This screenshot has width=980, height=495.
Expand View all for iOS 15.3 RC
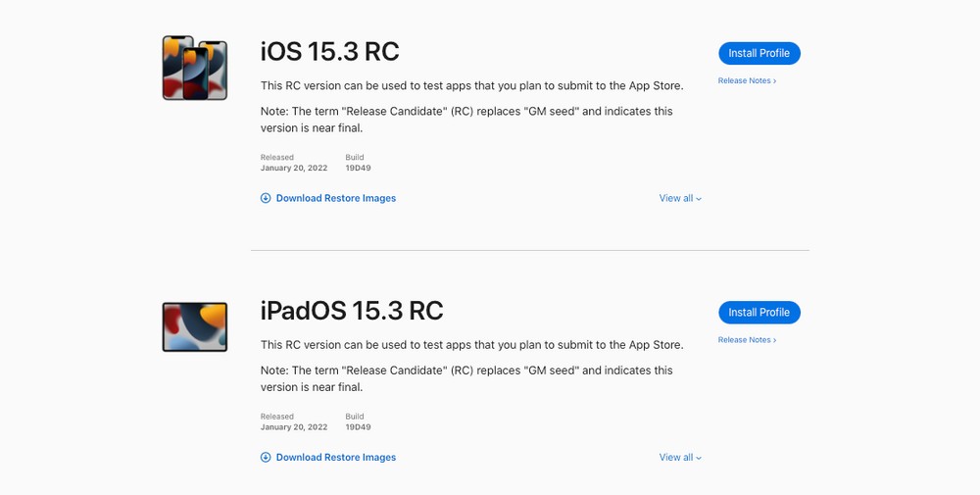680,198
